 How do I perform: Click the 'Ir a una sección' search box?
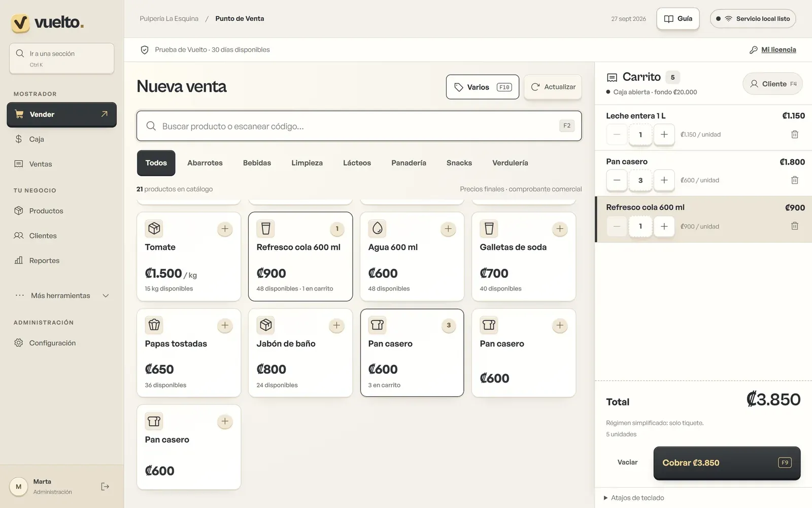click(62, 58)
